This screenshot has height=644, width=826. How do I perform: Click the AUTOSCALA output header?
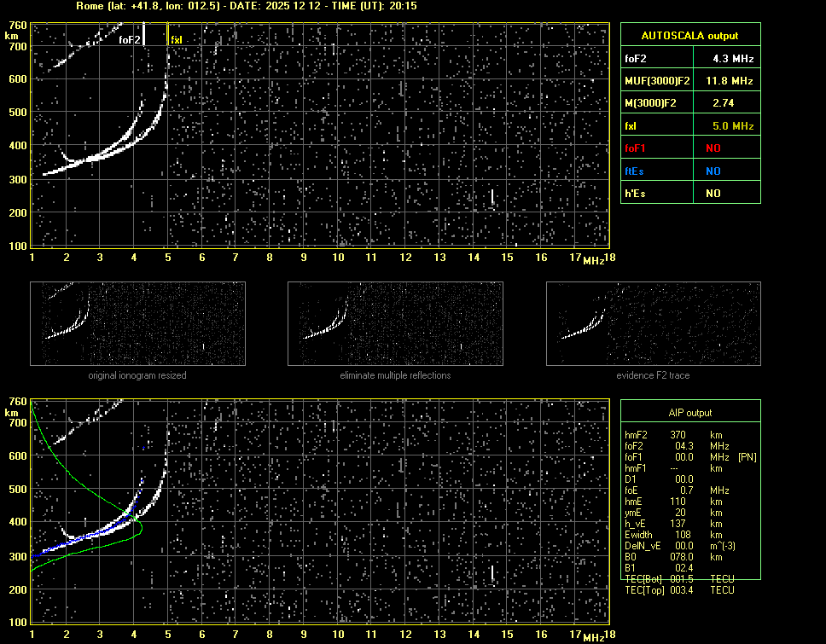tap(689, 36)
